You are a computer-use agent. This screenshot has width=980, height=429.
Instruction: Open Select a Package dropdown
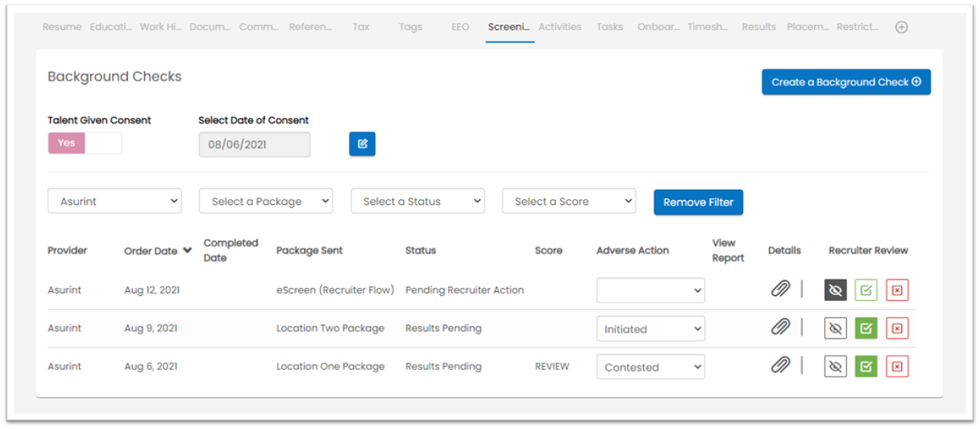266,202
